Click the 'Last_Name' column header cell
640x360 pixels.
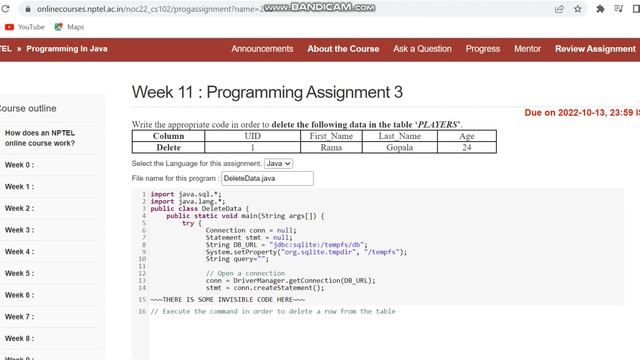[x=399, y=136]
